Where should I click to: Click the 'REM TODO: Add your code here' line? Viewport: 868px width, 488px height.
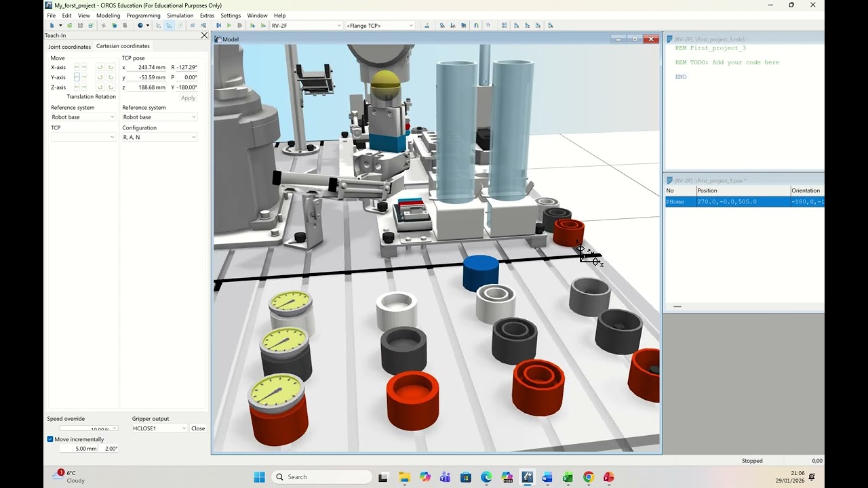[x=727, y=62]
